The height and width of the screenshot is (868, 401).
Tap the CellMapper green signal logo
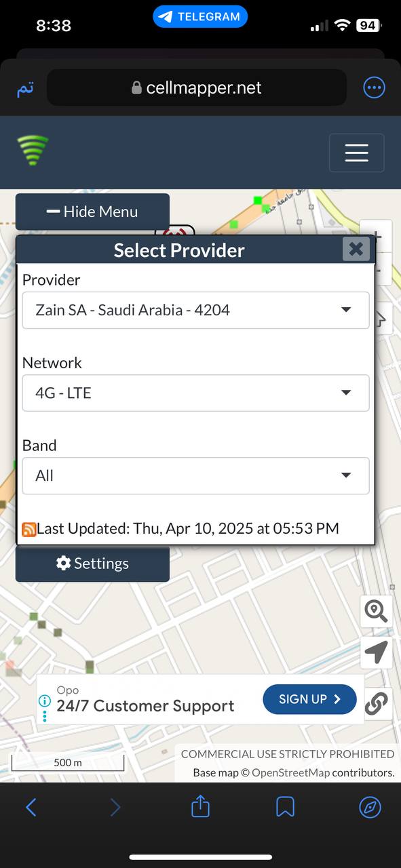33,151
